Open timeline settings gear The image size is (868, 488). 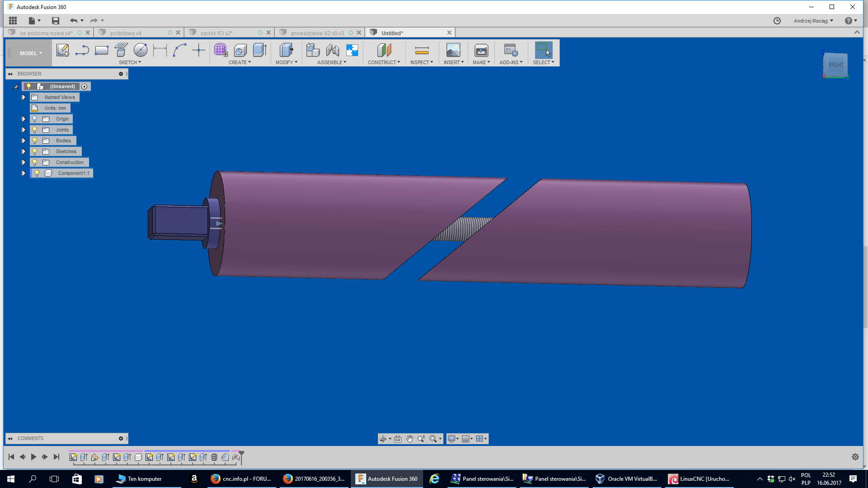(x=855, y=457)
